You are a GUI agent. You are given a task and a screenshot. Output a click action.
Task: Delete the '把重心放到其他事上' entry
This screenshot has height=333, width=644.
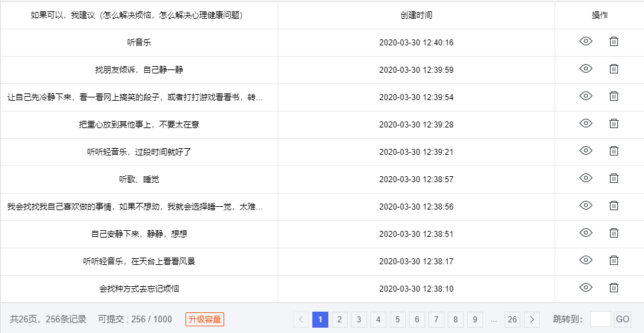click(614, 124)
